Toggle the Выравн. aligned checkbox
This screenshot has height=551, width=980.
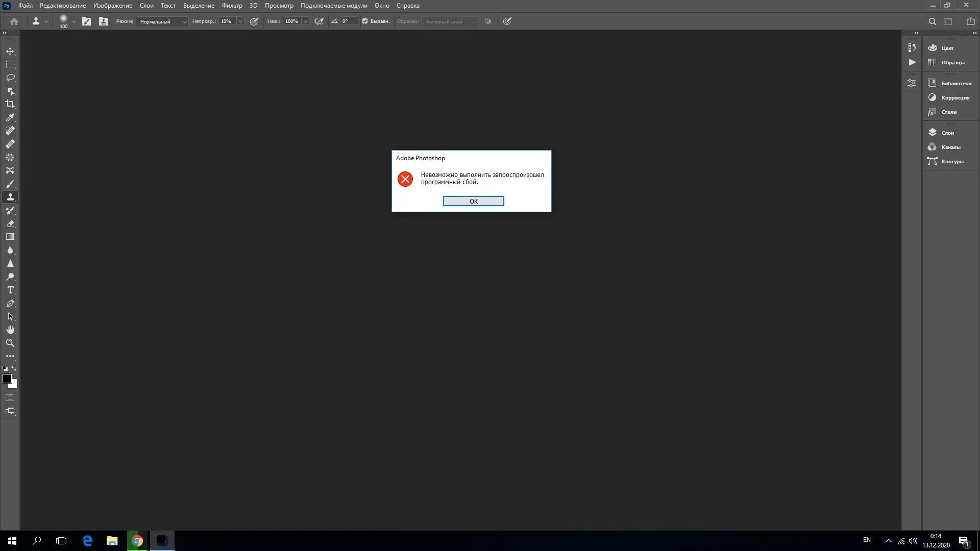(x=365, y=21)
